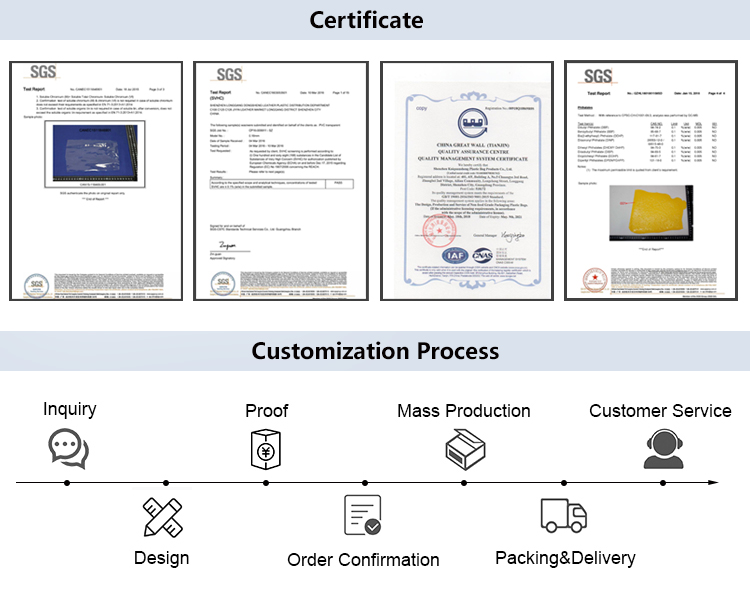Click the SGS logo on the first test report
This screenshot has height=596, width=750.
coord(43,72)
